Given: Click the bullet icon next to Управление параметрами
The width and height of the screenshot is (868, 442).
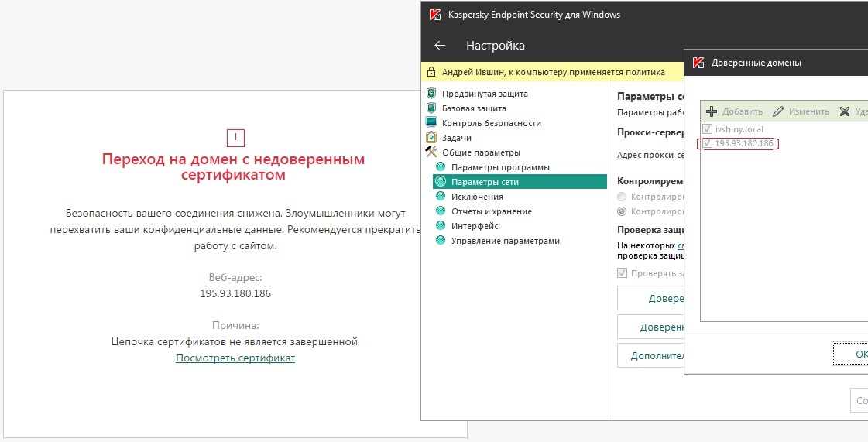Looking at the screenshot, I should pos(441,240).
